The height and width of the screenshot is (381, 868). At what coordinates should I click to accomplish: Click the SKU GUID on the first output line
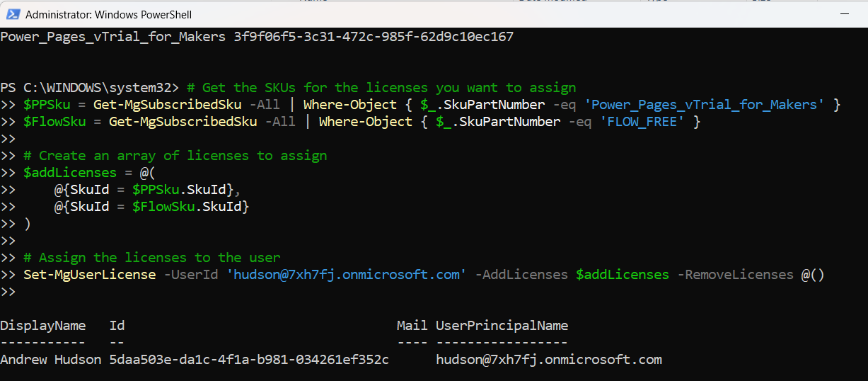tap(374, 37)
